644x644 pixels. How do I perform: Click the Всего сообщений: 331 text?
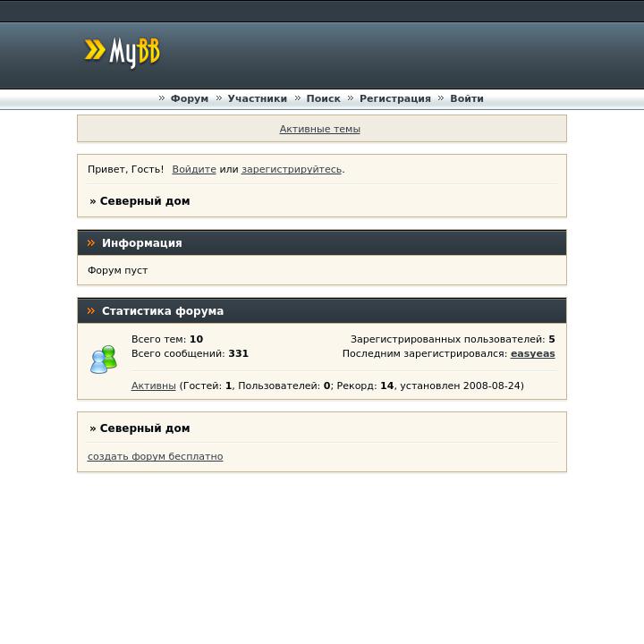(190, 353)
